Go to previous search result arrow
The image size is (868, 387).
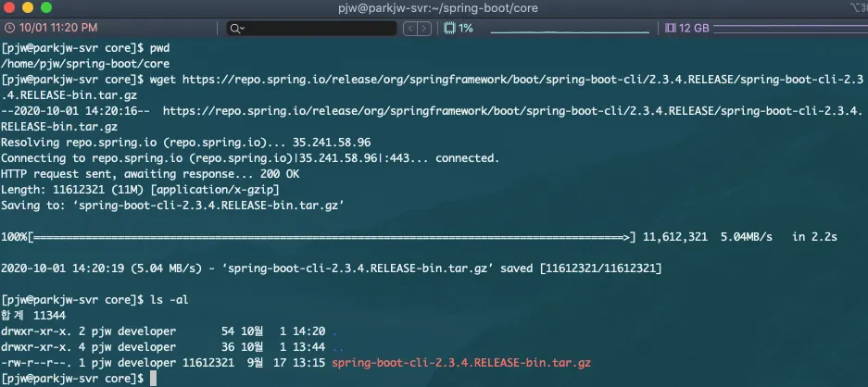pyautogui.click(x=409, y=28)
